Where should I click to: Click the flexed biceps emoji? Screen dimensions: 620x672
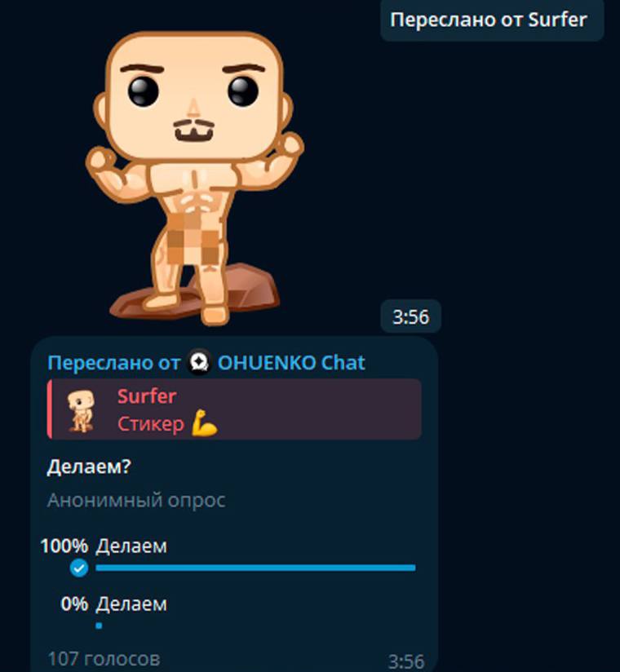pyautogui.click(x=204, y=423)
